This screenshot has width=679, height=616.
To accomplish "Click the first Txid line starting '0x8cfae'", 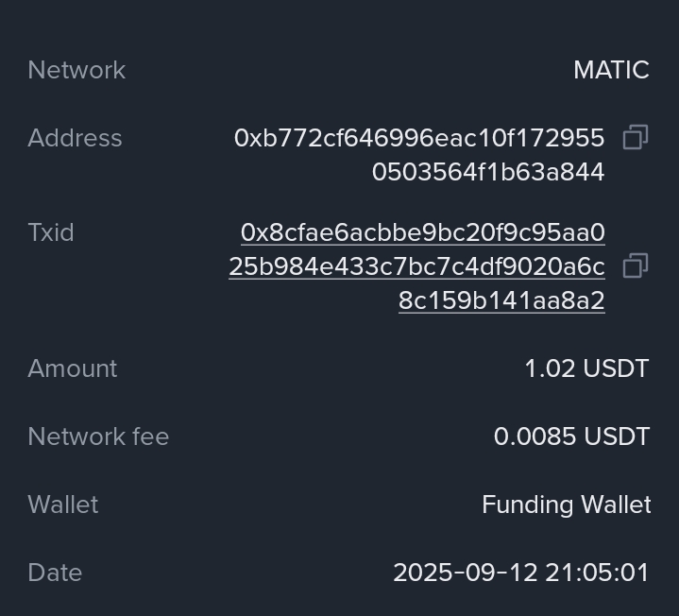I will [422, 232].
